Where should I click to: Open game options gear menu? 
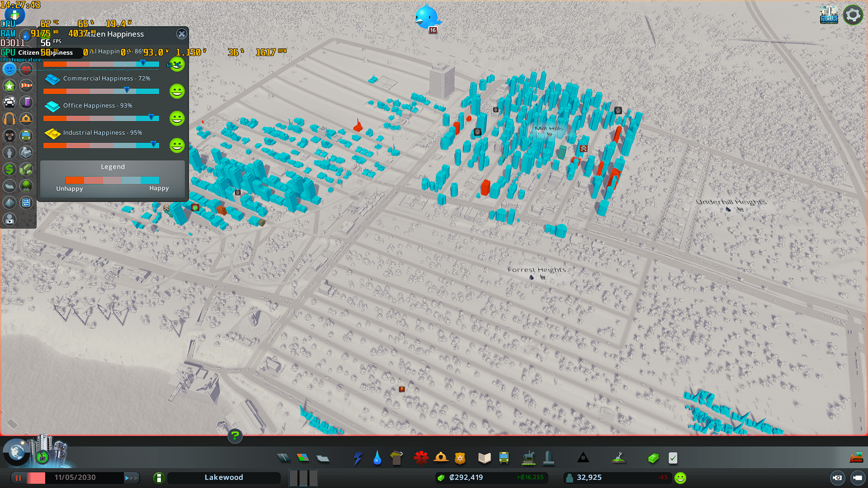coord(853,15)
